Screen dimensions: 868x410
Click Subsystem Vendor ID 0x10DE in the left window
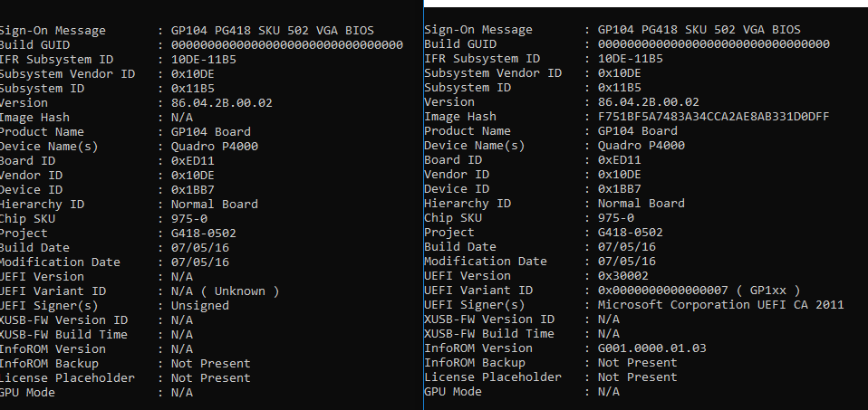click(x=193, y=74)
